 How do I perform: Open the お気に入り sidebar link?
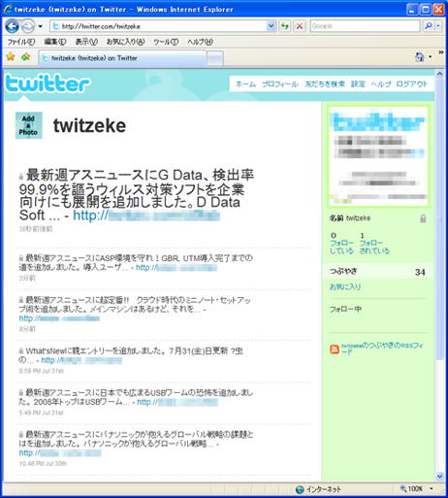tap(345, 286)
